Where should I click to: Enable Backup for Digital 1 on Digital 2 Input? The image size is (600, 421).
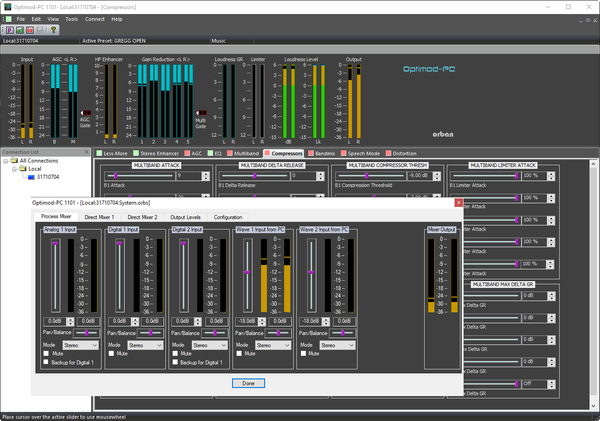175,362
